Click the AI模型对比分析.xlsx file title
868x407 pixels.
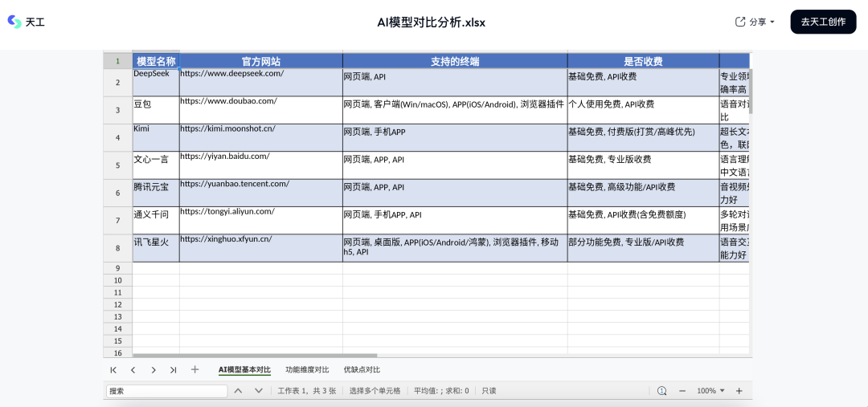pos(432,22)
